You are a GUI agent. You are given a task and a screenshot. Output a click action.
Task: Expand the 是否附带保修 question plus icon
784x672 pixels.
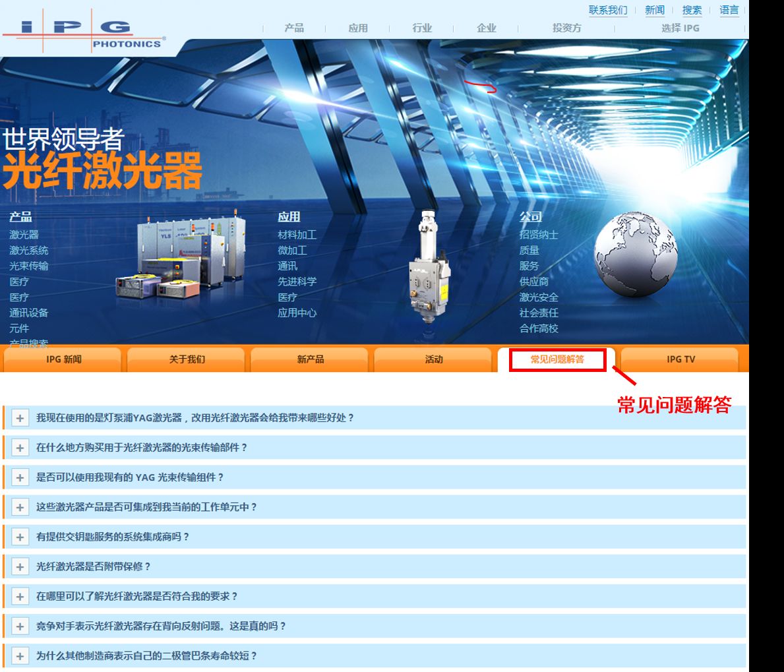click(20, 566)
